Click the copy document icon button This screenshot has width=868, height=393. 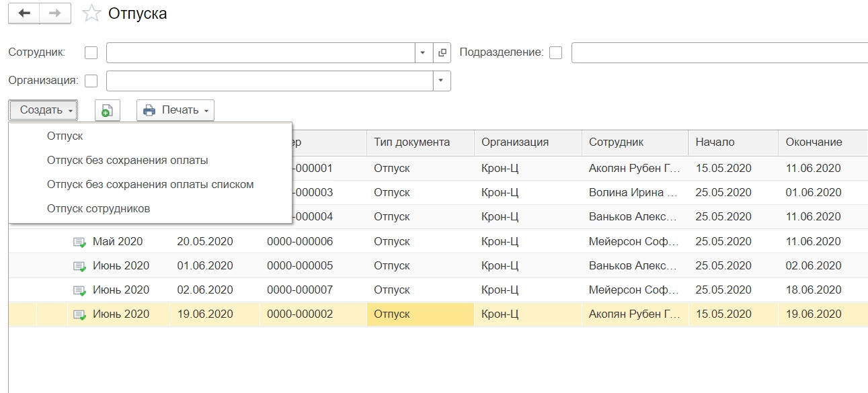tap(107, 110)
